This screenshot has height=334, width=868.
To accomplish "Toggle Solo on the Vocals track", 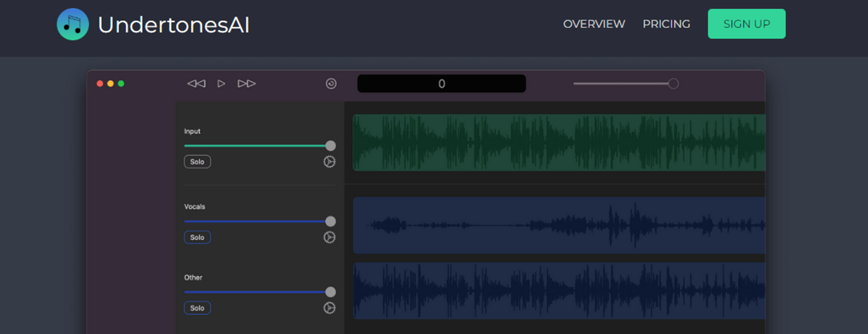I will pyautogui.click(x=197, y=237).
